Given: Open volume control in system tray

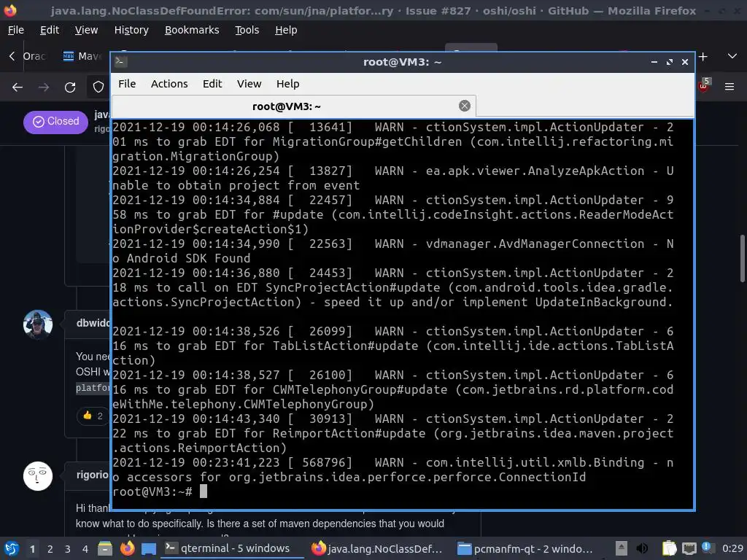Looking at the screenshot, I should 642,548.
